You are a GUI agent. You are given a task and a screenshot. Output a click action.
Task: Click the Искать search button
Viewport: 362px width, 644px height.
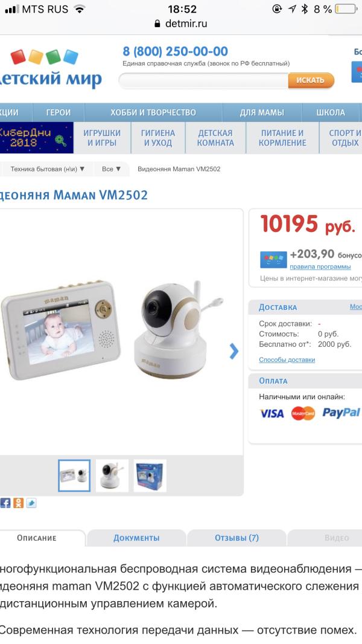click(x=310, y=80)
